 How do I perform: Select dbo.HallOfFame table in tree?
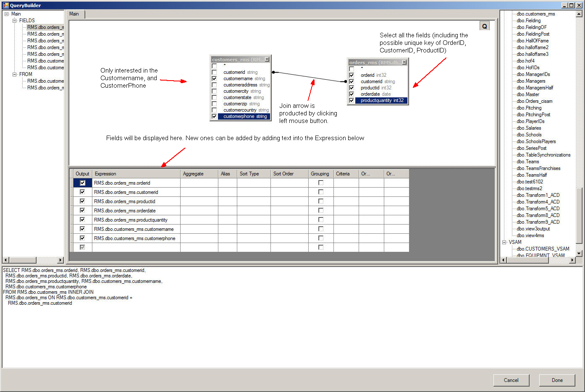click(x=533, y=41)
